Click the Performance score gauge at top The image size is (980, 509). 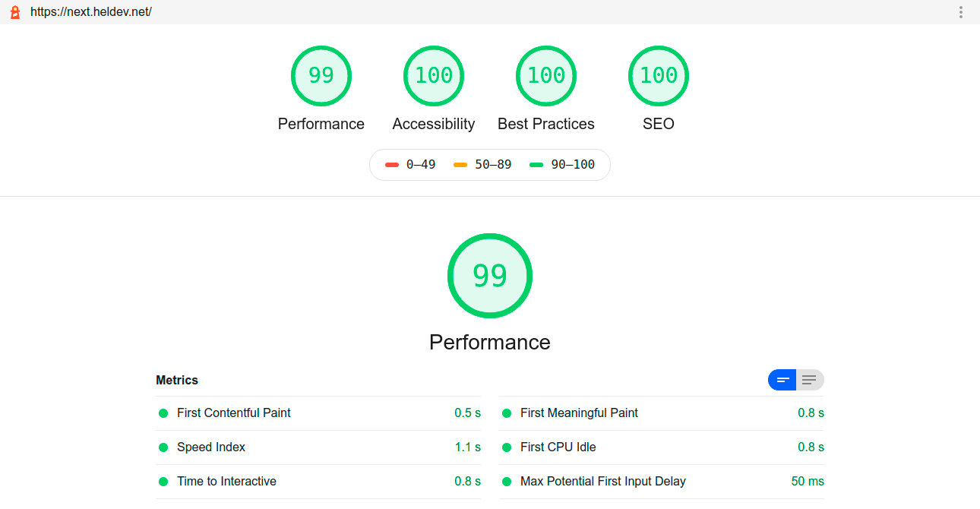pyautogui.click(x=321, y=76)
